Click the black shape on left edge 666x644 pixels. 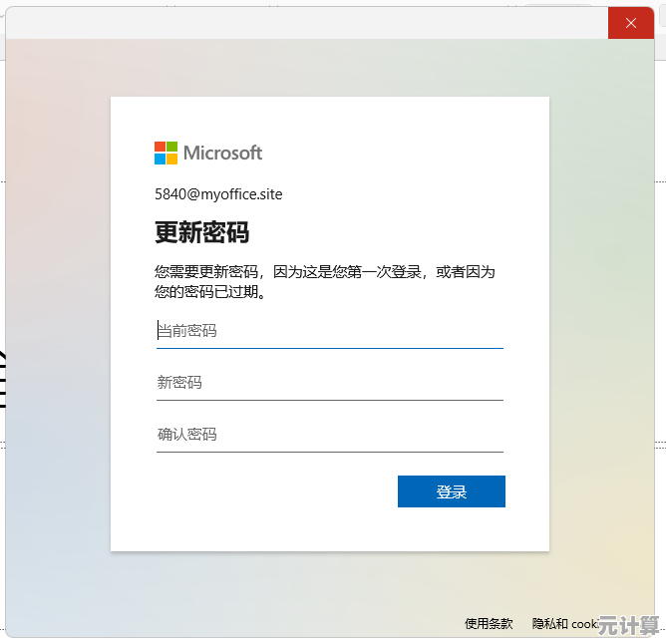pos(3,380)
